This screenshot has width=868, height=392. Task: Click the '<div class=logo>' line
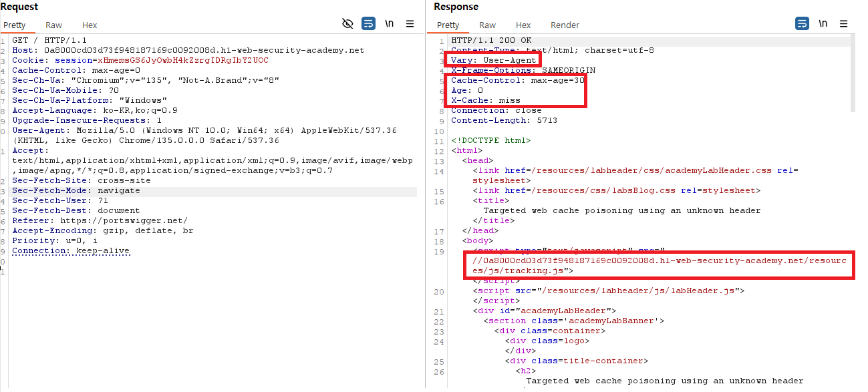click(547, 341)
